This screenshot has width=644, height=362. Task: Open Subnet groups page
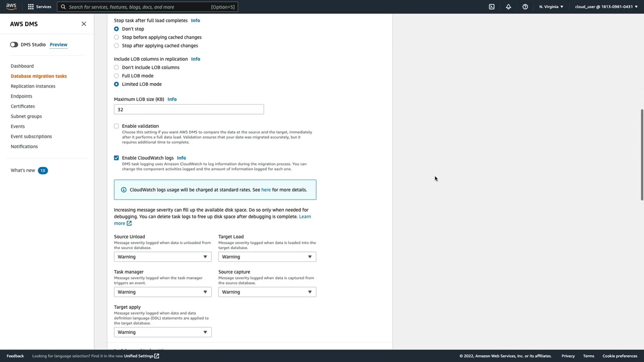pos(26,116)
